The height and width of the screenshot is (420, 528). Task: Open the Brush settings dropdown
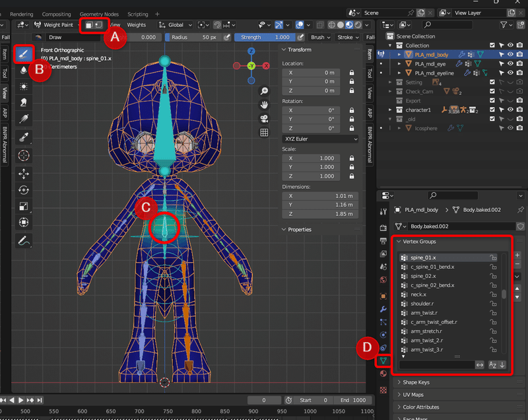(x=320, y=37)
